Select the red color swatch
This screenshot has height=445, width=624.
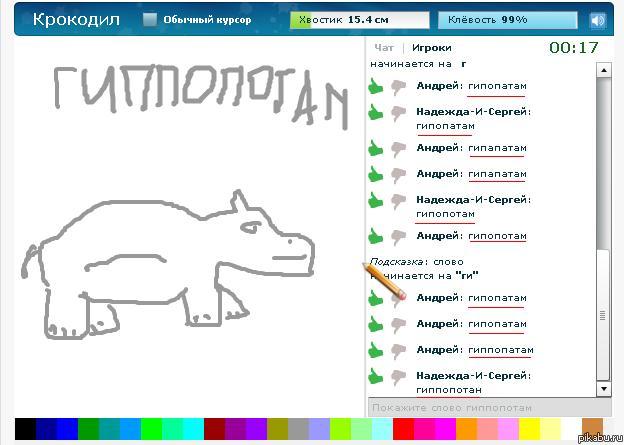pyautogui.click(x=403, y=429)
